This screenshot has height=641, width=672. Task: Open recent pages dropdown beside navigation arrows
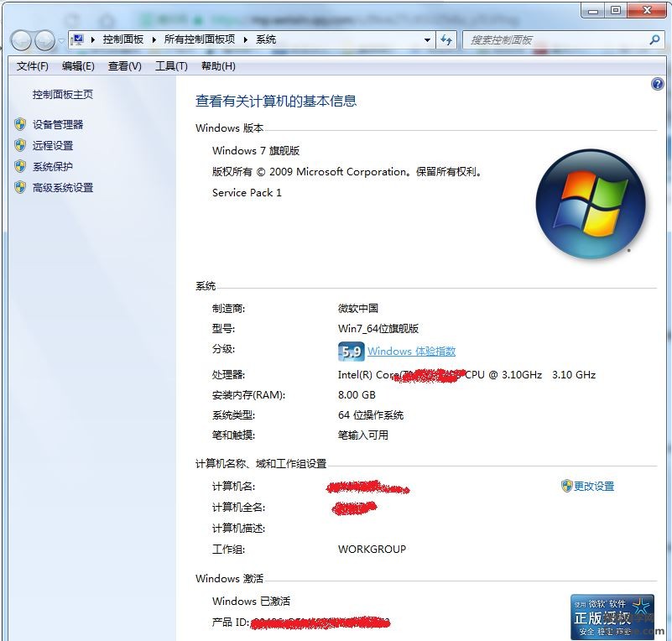click(x=61, y=41)
